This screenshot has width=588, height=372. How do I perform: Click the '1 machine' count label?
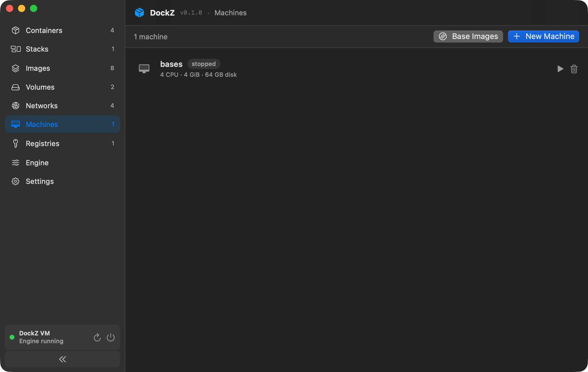[x=151, y=37]
